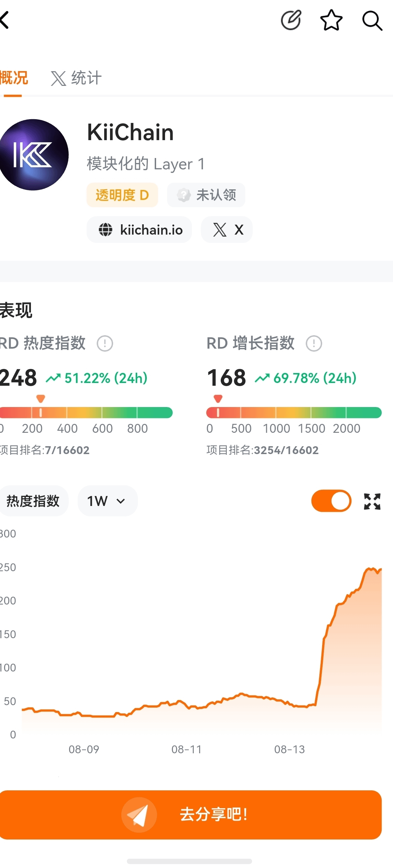Select the 热度指数 chart selector

[x=33, y=501]
